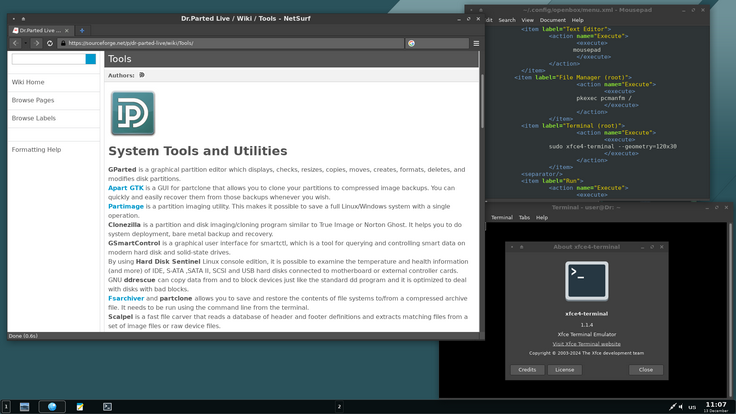Open Browse Labels sidebar link
The image size is (736, 414).
34,118
